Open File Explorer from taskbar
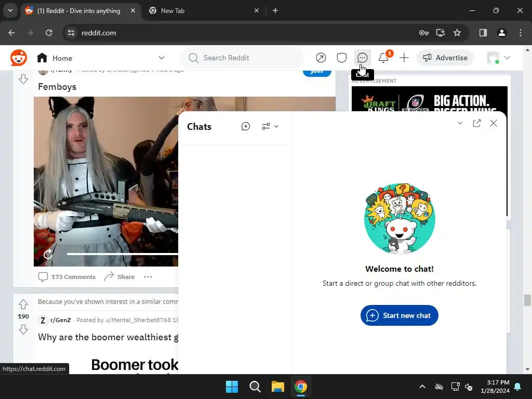The image size is (532, 399). (x=277, y=387)
